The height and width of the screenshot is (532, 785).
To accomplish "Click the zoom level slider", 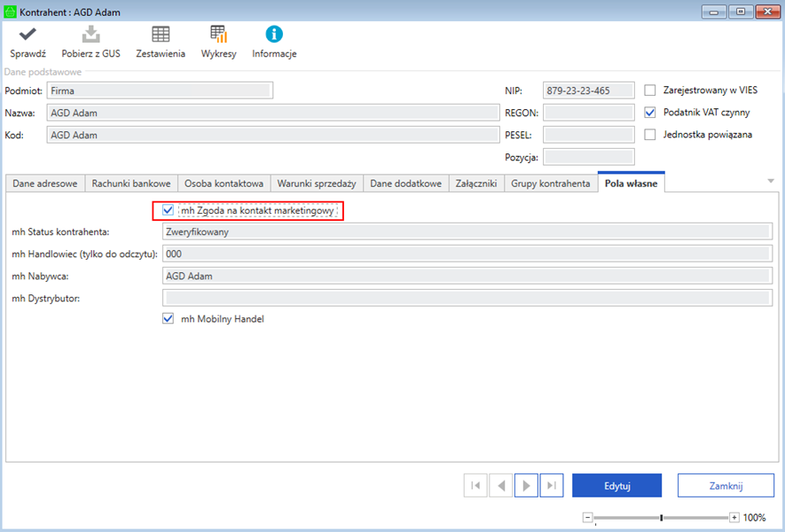I will point(661,517).
